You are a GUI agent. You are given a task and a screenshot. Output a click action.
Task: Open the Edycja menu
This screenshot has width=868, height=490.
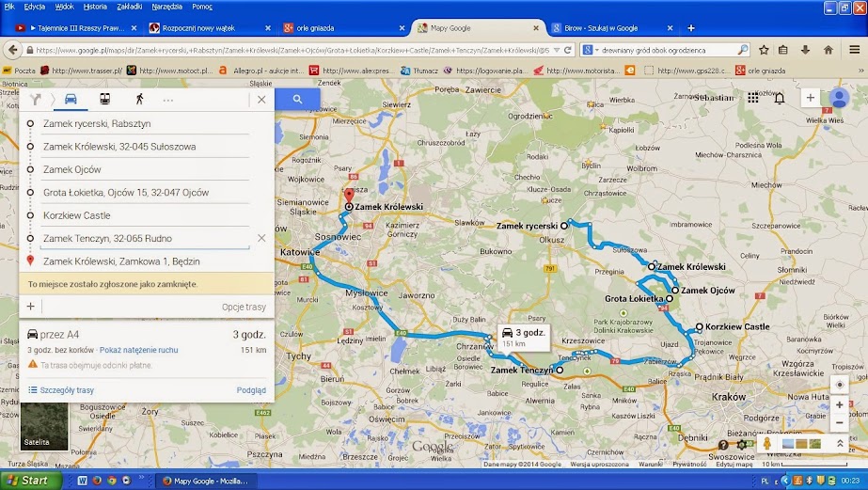tap(34, 7)
